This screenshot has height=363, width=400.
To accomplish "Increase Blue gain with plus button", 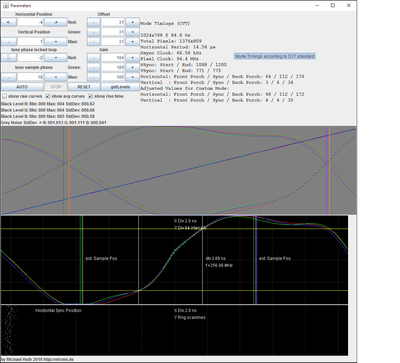I will click(x=132, y=77).
